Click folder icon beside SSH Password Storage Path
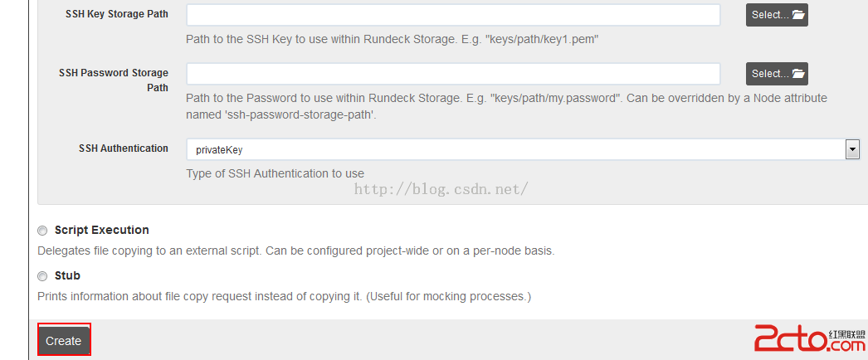868x360 pixels. (797, 74)
